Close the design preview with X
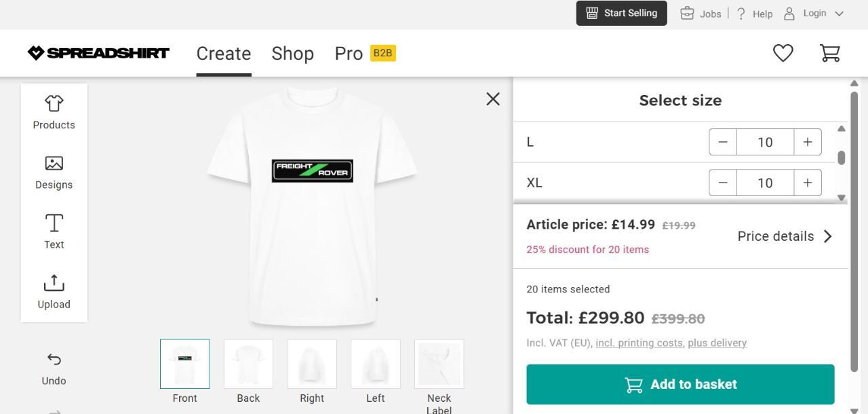This screenshot has width=868, height=414. [x=493, y=99]
